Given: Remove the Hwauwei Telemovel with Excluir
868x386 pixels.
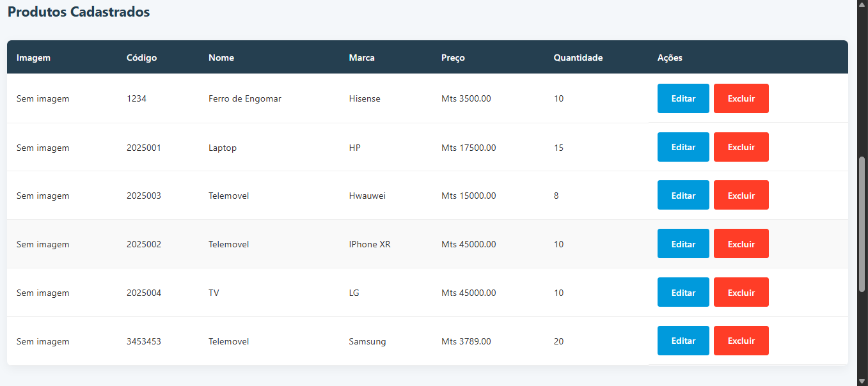Looking at the screenshot, I should 741,195.
